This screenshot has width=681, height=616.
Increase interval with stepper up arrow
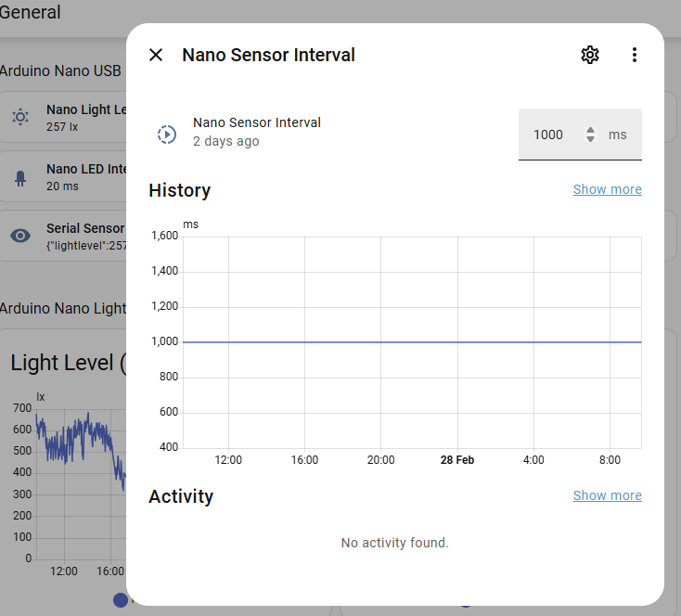(590, 130)
